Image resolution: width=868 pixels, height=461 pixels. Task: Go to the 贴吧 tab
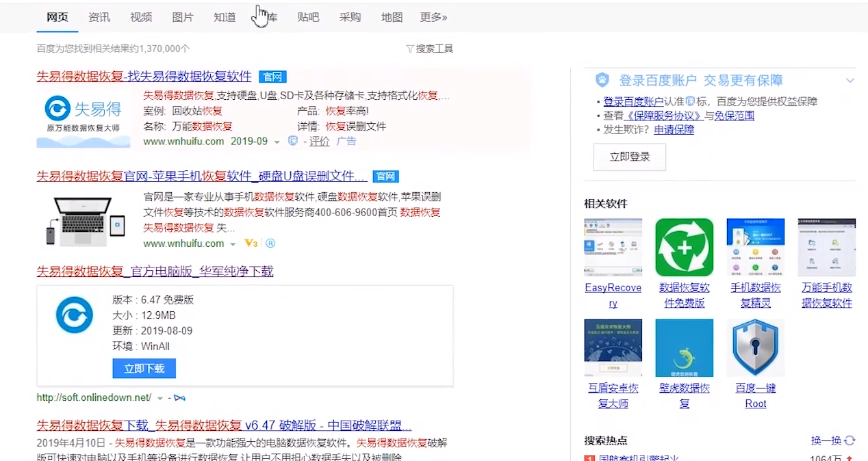click(x=308, y=17)
